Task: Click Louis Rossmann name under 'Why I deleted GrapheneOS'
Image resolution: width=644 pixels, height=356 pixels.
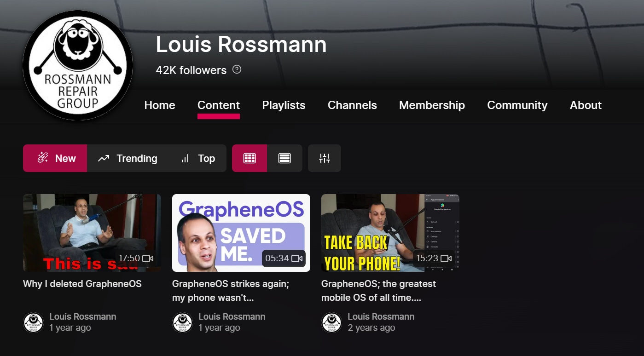Action: [83, 316]
